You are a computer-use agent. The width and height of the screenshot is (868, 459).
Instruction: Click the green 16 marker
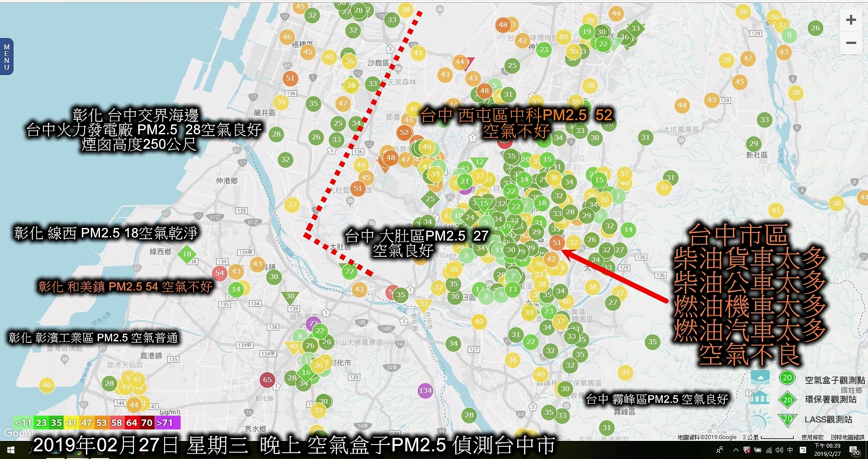click(x=306, y=372)
